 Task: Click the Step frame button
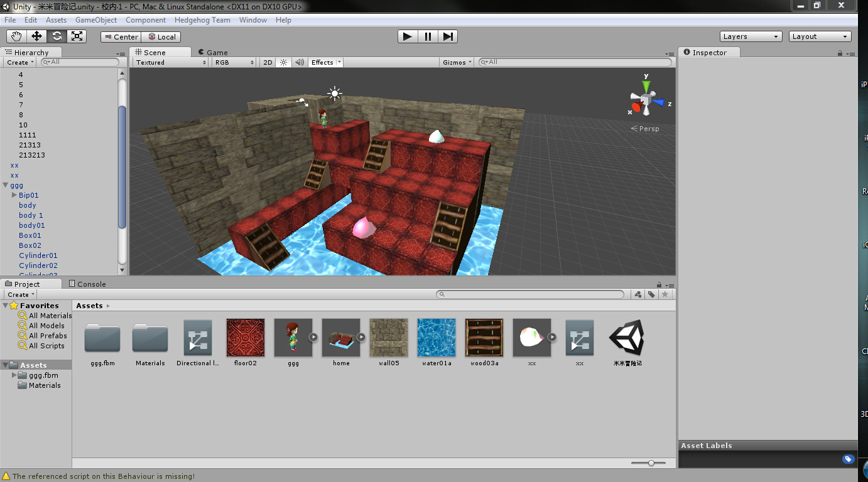coord(448,36)
